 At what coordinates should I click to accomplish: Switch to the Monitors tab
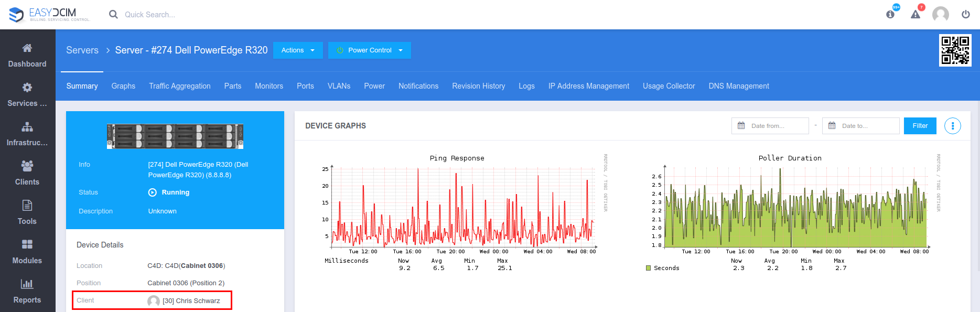(269, 86)
